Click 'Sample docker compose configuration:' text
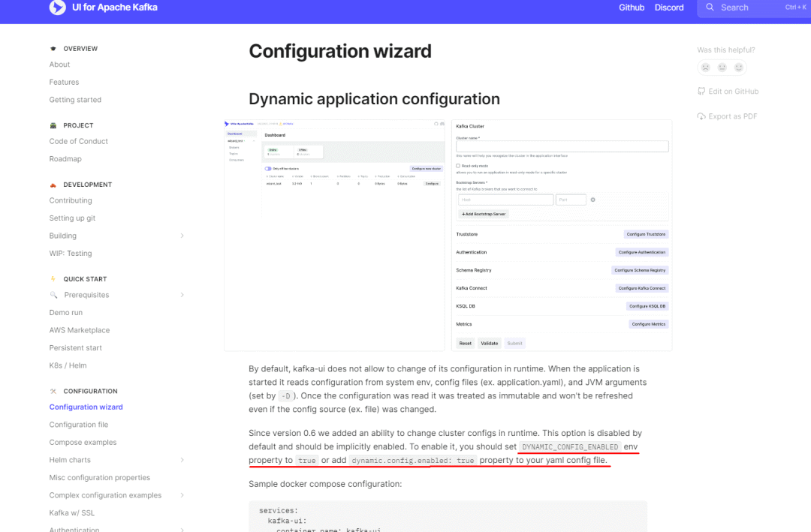 pyautogui.click(x=324, y=485)
